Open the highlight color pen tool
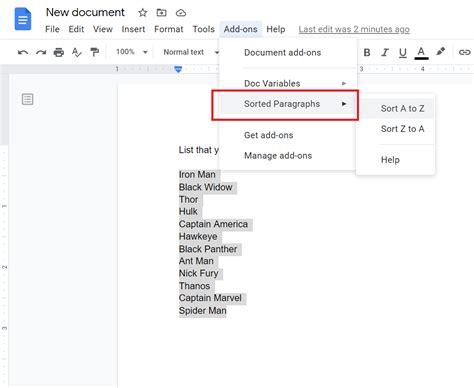Viewport: 474px width, 388px height. (441, 52)
